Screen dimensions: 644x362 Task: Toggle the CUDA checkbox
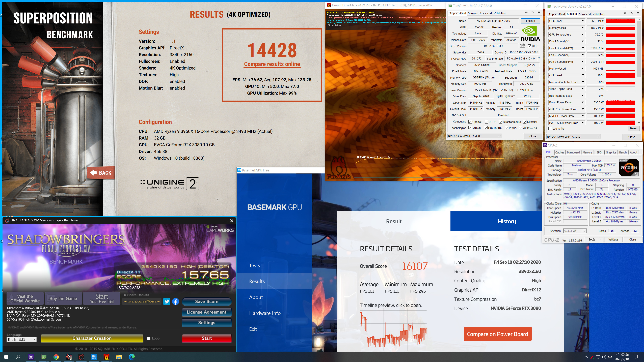pos(486,122)
